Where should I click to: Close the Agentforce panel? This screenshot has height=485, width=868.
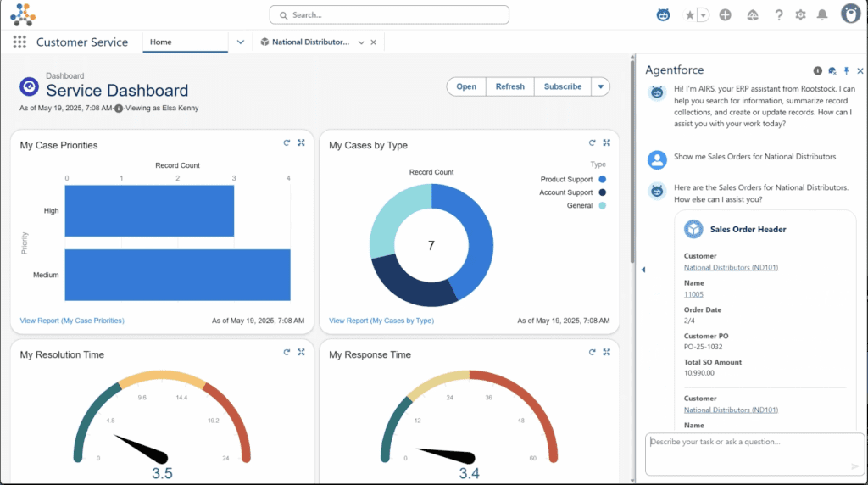pyautogui.click(x=860, y=71)
